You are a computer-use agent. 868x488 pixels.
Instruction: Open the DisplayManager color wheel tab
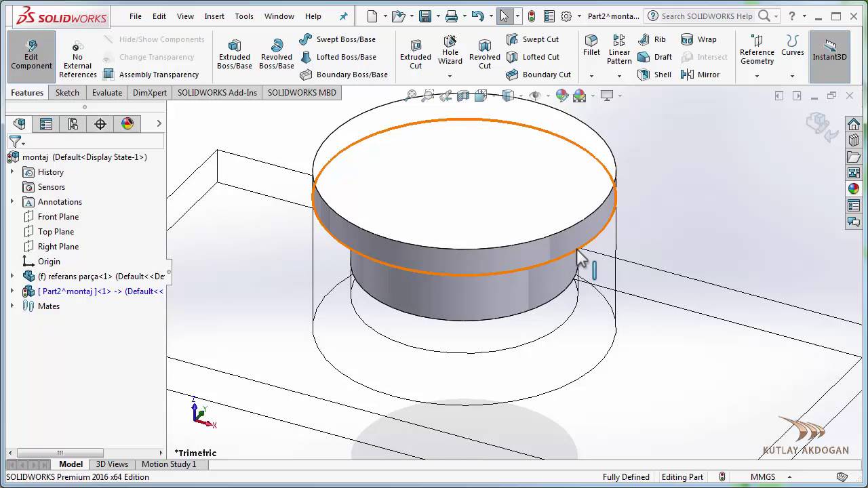[127, 124]
